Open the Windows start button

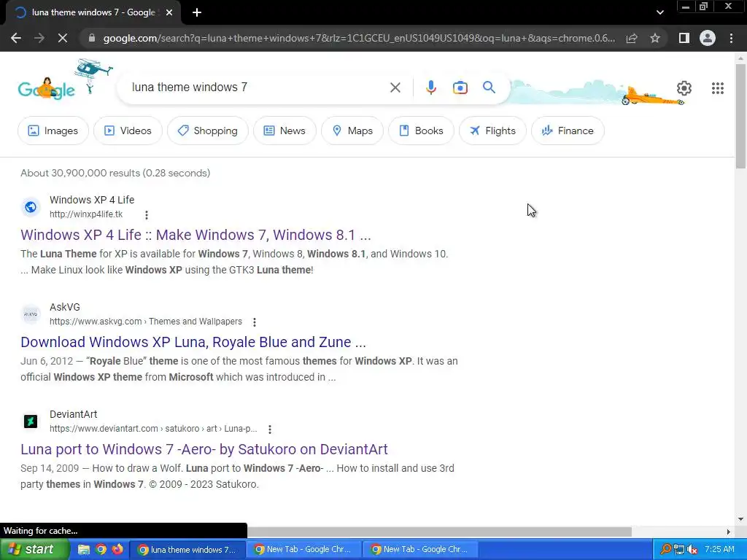click(x=34, y=549)
